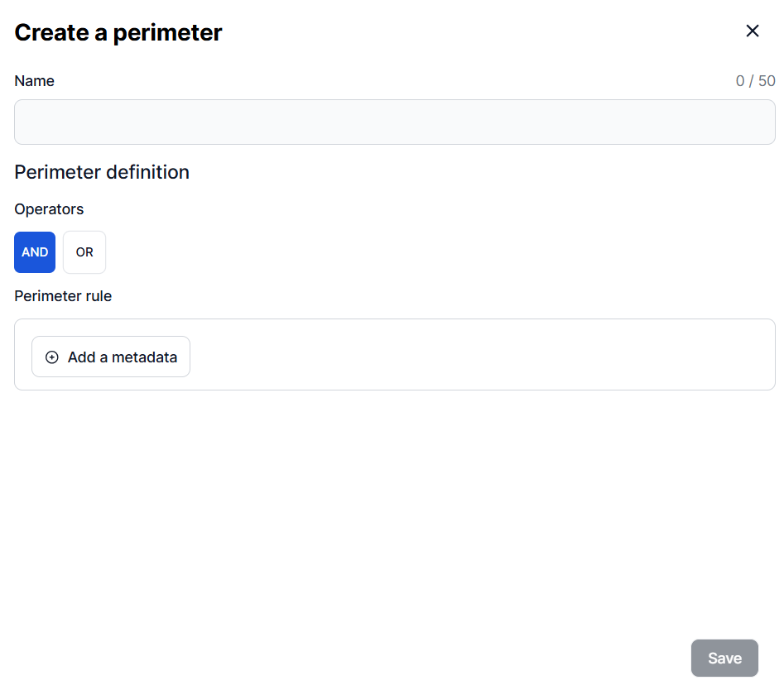This screenshot has width=784, height=685.
Task: Click the Perimeter rule label
Action: click(63, 296)
